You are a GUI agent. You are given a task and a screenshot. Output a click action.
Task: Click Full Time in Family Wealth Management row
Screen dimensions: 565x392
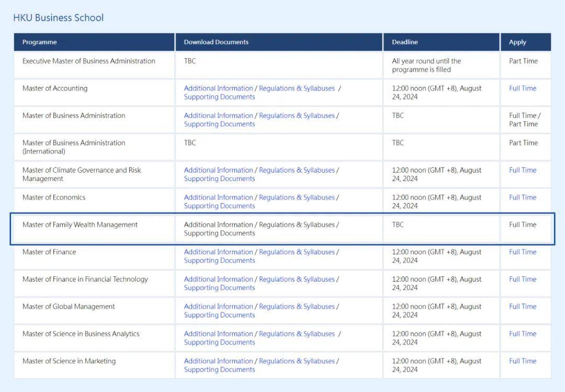523,225
